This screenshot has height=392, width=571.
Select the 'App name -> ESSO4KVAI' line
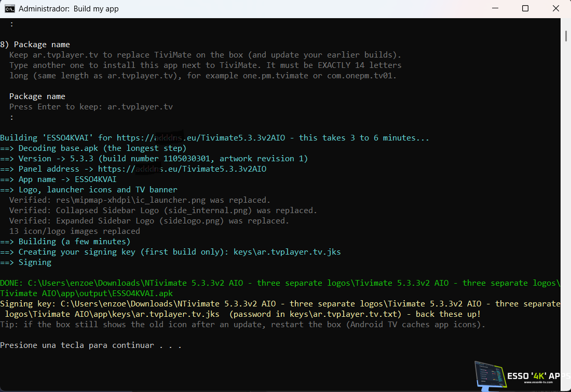pyautogui.click(x=58, y=179)
